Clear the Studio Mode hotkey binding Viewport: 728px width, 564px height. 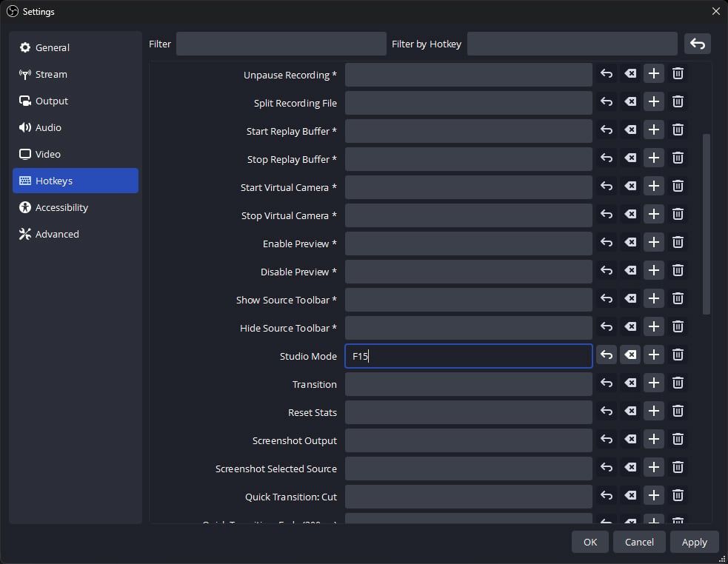pyautogui.click(x=630, y=355)
